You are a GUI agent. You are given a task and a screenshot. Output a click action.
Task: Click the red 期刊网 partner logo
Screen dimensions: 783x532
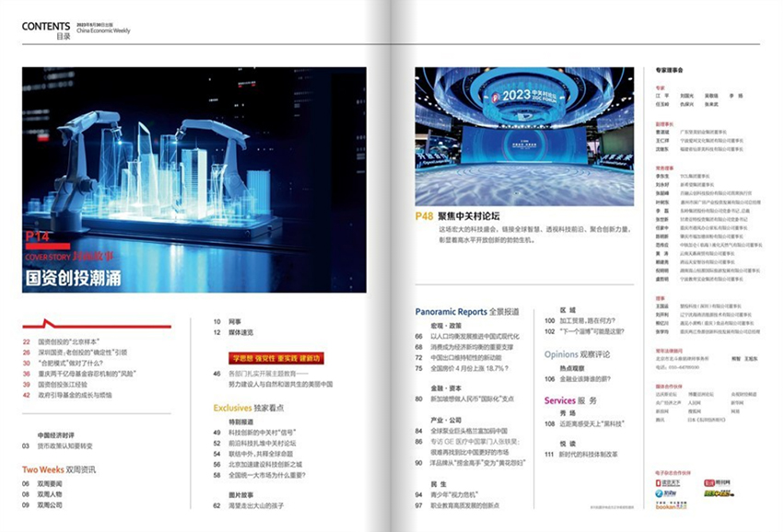point(719,481)
